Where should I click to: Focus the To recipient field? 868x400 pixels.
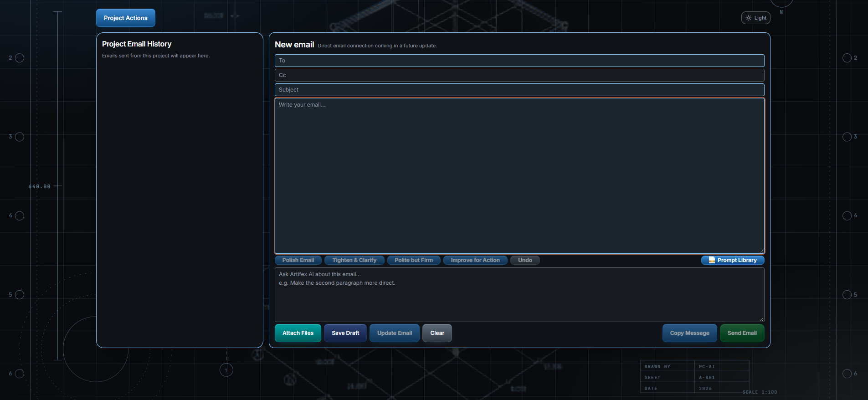(519, 61)
